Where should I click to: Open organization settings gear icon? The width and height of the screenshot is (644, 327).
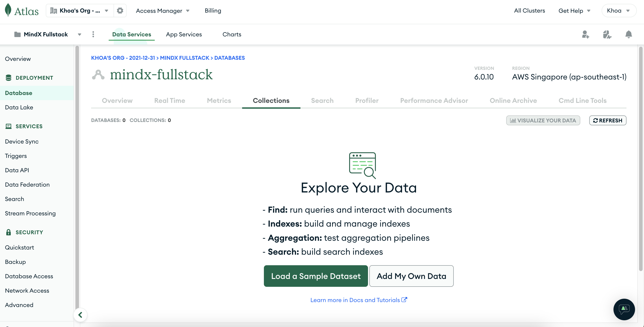click(x=120, y=11)
